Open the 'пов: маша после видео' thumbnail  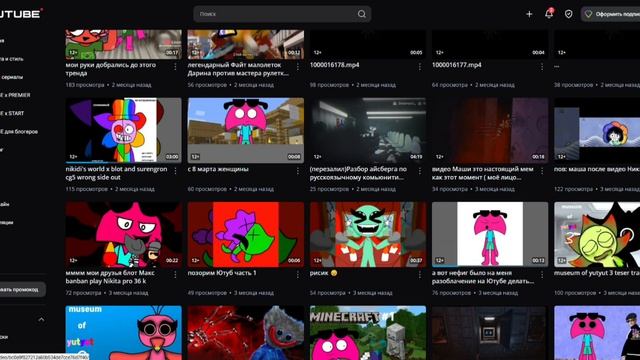(597, 130)
